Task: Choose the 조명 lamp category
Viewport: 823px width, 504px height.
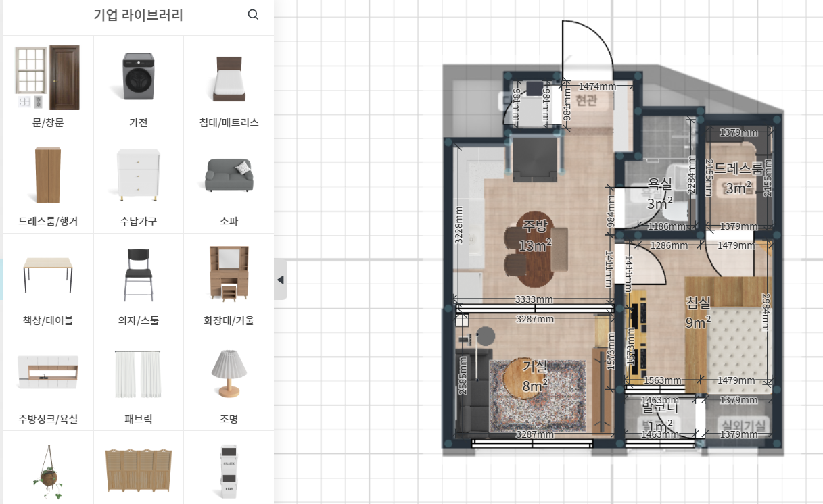Action: [x=229, y=381]
